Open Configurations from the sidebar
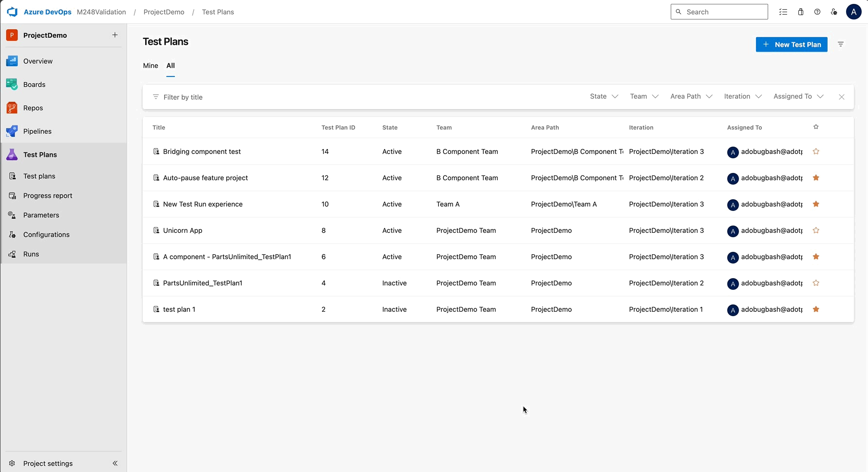 pos(46,234)
